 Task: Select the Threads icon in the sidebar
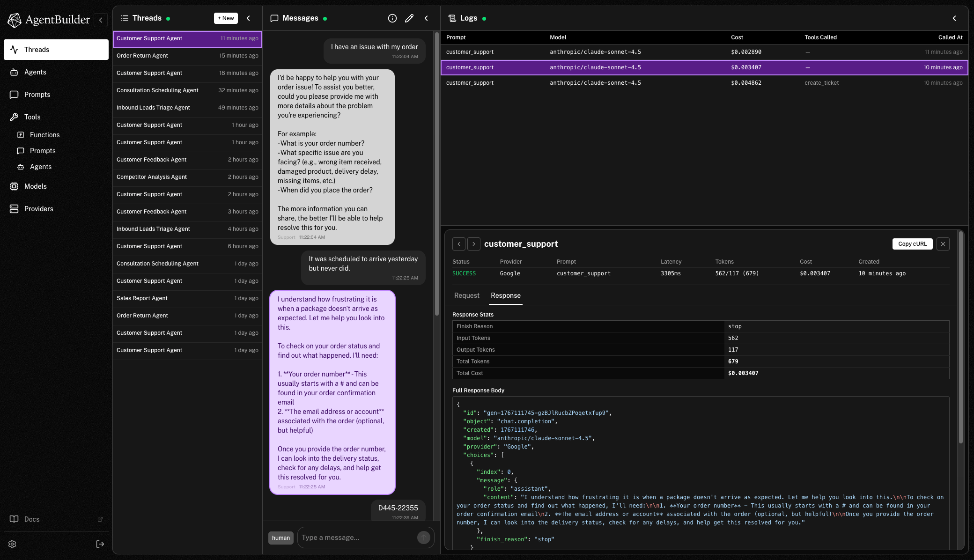point(14,50)
